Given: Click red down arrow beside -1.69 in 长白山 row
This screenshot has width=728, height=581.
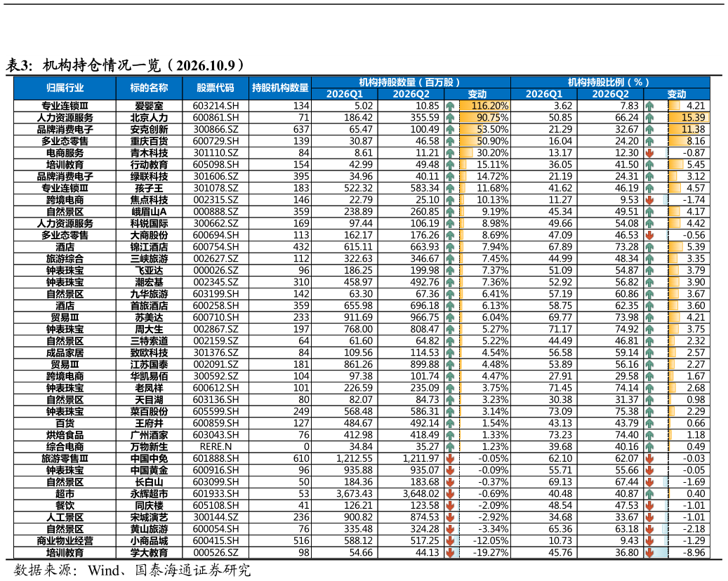Looking at the screenshot, I should pos(649,482).
